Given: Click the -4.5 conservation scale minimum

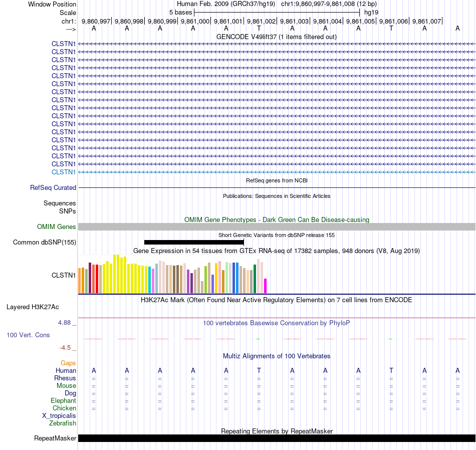Looking at the screenshot, I should tap(65, 348).
